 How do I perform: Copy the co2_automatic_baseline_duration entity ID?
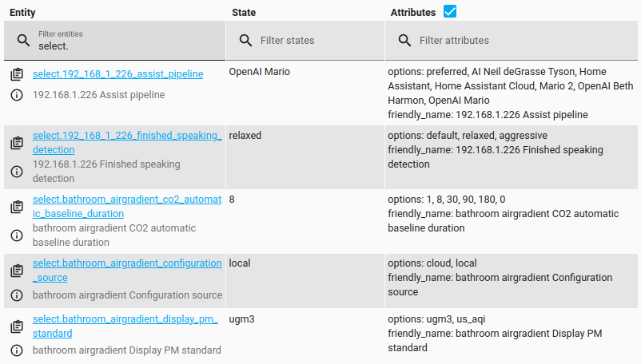pos(17,207)
